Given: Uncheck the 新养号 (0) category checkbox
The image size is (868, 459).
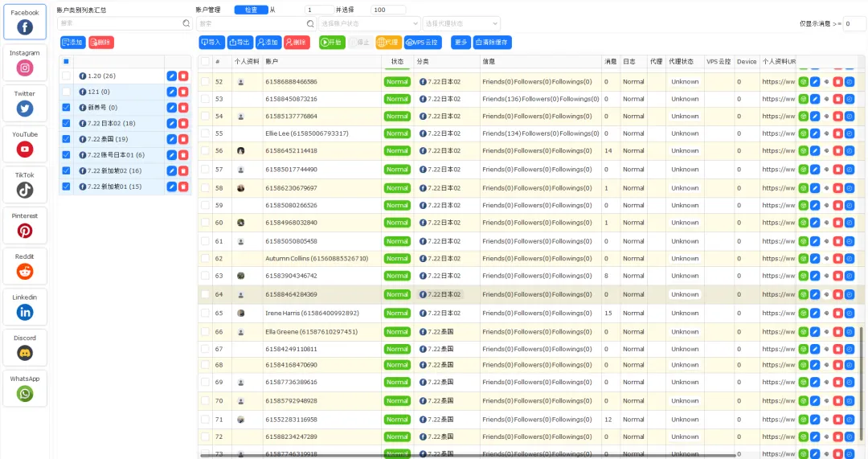Looking at the screenshot, I should pyautogui.click(x=67, y=108).
